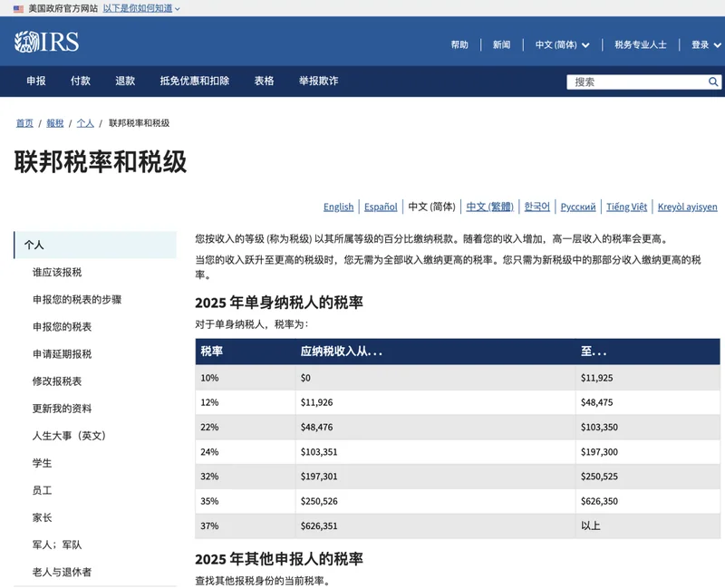Click the $250,526 table cell
This screenshot has height=588, width=725.
click(436, 502)
